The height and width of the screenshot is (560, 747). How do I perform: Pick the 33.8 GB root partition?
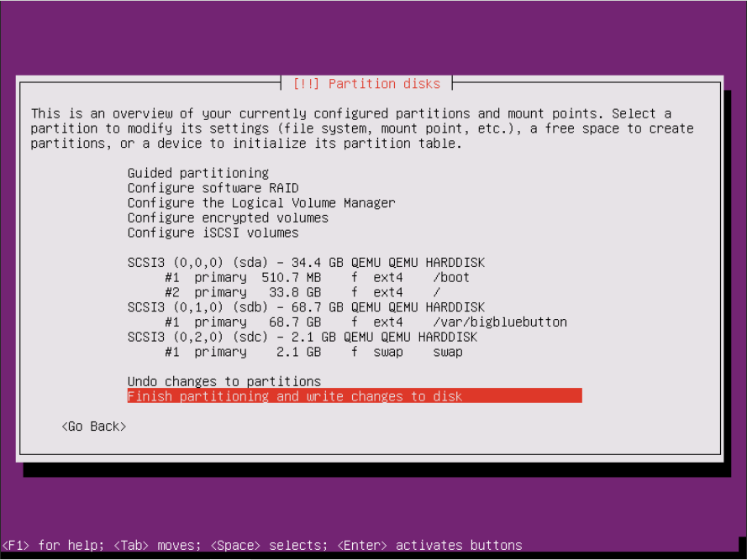coord(298,292)
